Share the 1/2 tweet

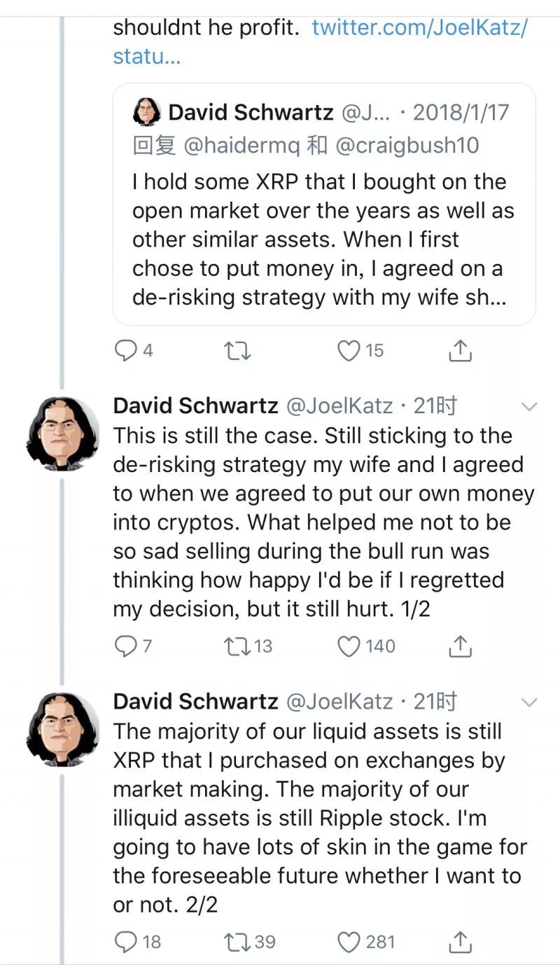tap(460, 646)
